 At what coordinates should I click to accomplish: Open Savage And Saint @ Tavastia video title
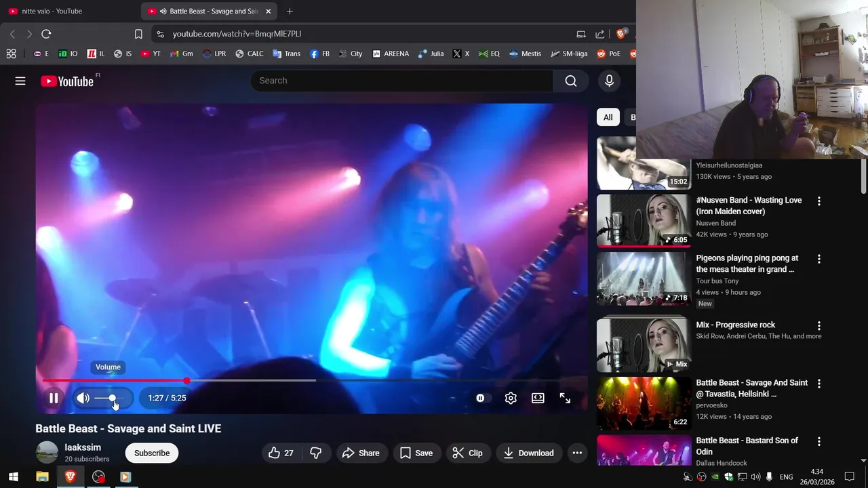coord(751,388)
